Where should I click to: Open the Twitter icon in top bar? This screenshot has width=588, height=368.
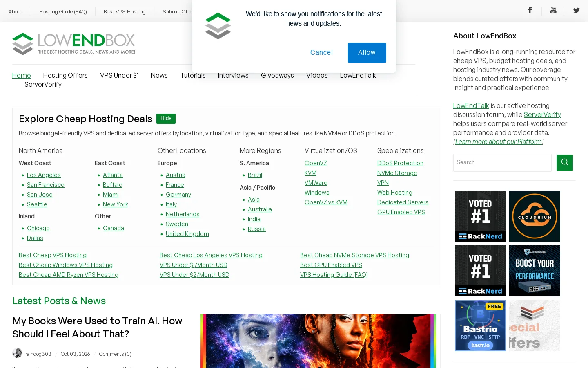(x=576, y=11)
